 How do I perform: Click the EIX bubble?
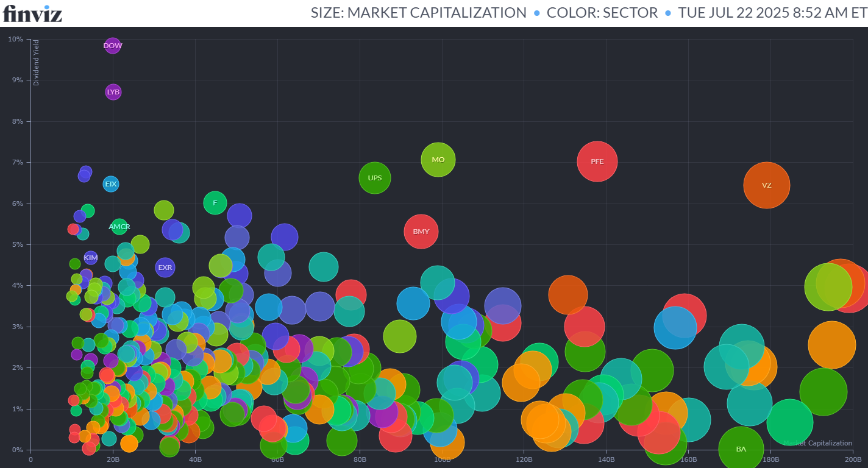[111, 183]
